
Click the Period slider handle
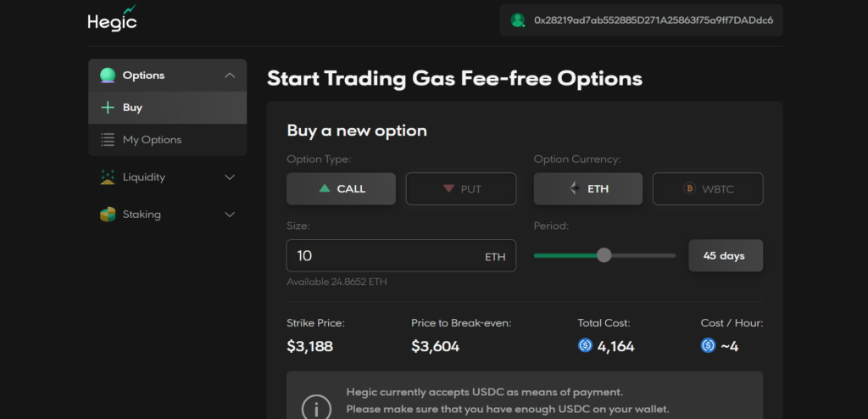pos(604,255)
